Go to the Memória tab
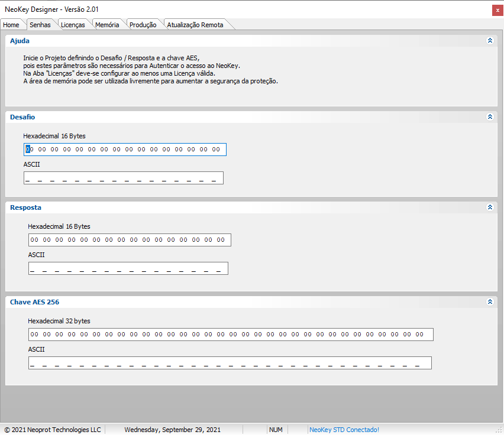Screen dimensions: 504x435 [x=107, y=25]
